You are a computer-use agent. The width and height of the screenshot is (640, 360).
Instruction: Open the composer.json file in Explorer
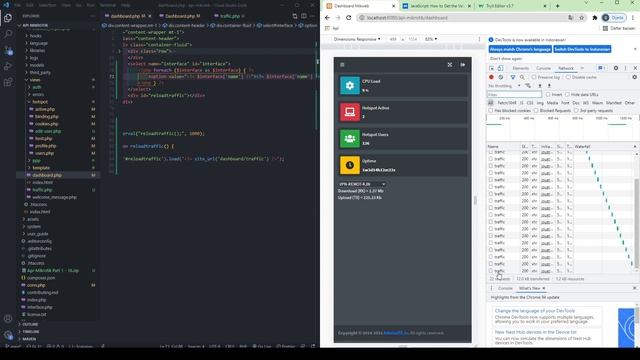pos(41,278)
